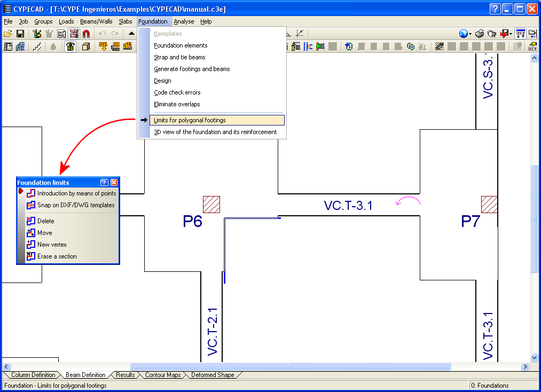Image resolution: width=541 pixels, height=392 pixels.
Task: Click the dotted line measurement icon
Action: point(300,34)
